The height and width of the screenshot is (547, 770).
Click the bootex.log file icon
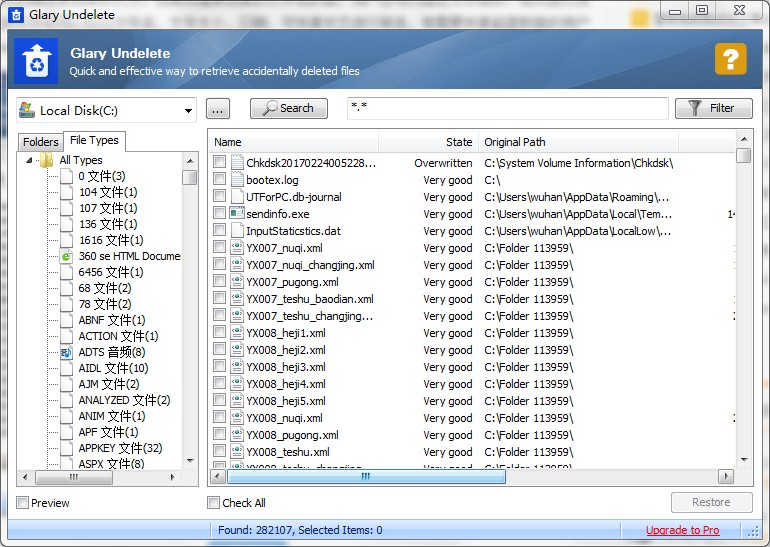[237, 180]
